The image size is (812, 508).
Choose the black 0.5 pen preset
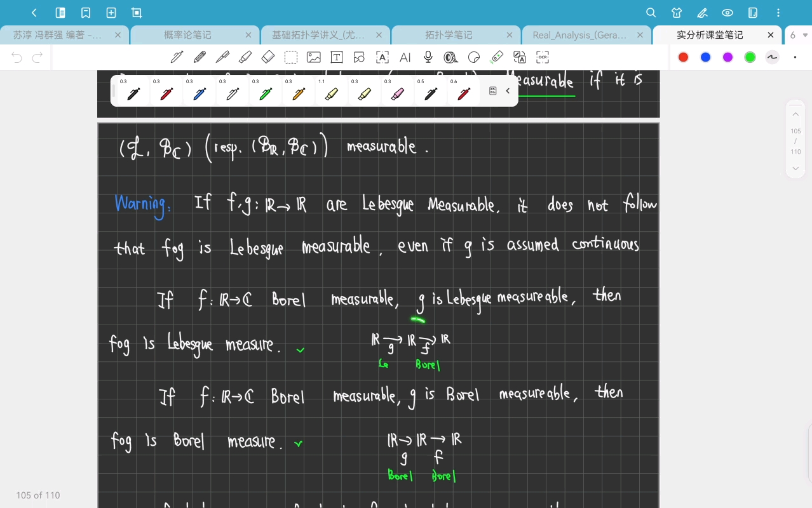click(431, 91)
